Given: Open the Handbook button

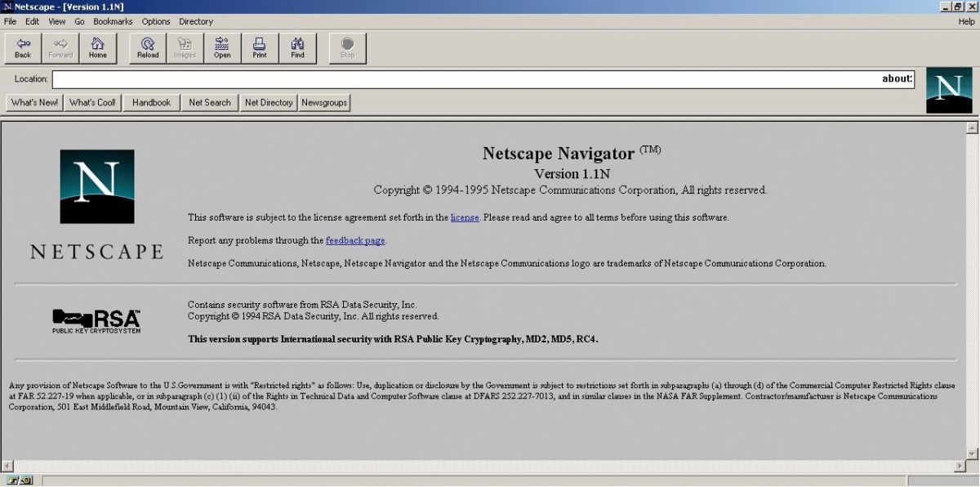Looking at the screenshot, I should click(x=152, y=103).
